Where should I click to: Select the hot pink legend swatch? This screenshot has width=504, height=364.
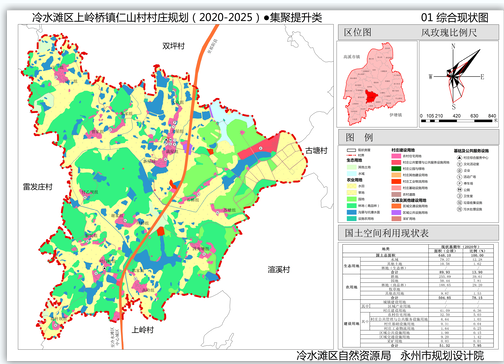(x=396, y=156)
